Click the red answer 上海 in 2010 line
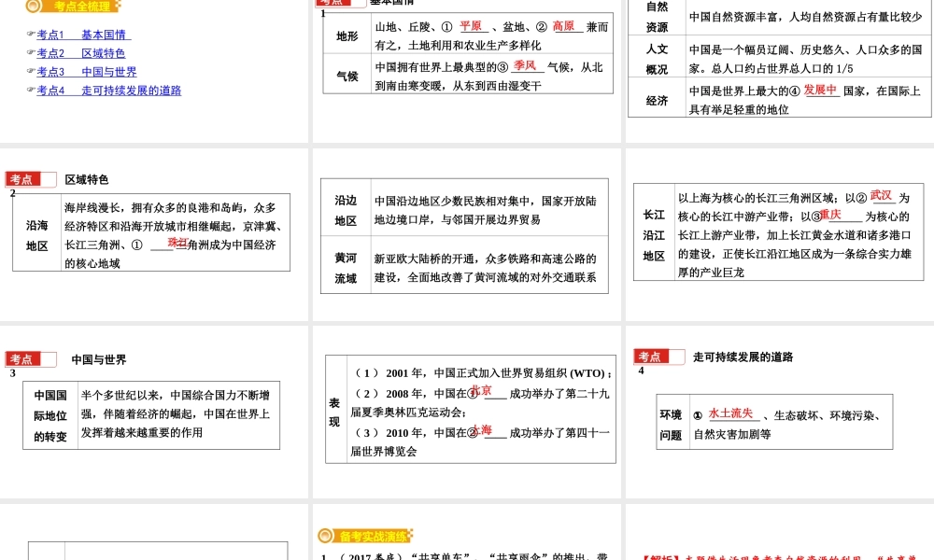This screenshot has width=934, height=560. coord(481,429)
